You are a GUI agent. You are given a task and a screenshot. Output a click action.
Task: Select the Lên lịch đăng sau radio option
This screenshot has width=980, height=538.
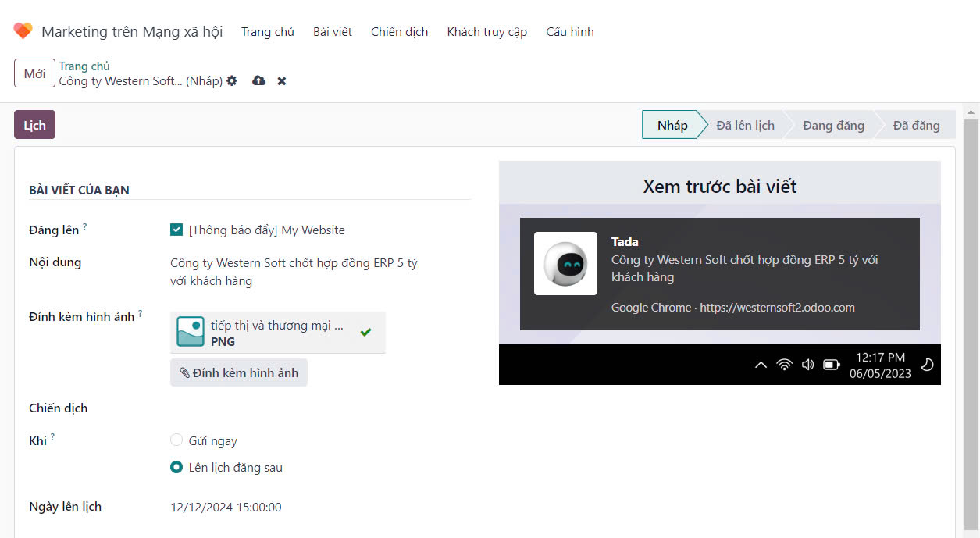point(176,468)
